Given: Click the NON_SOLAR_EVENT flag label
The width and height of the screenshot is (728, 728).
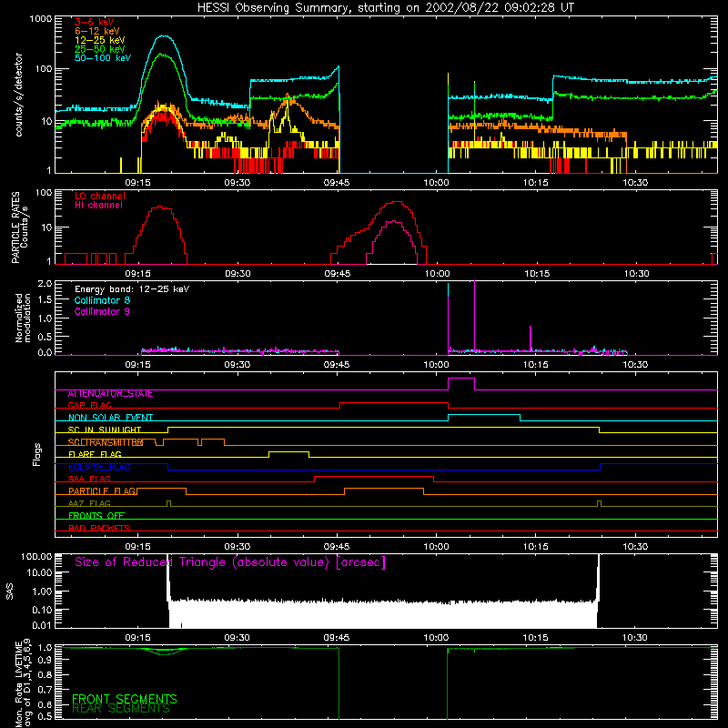Looking at the screenshot, I should pos(110,418).
